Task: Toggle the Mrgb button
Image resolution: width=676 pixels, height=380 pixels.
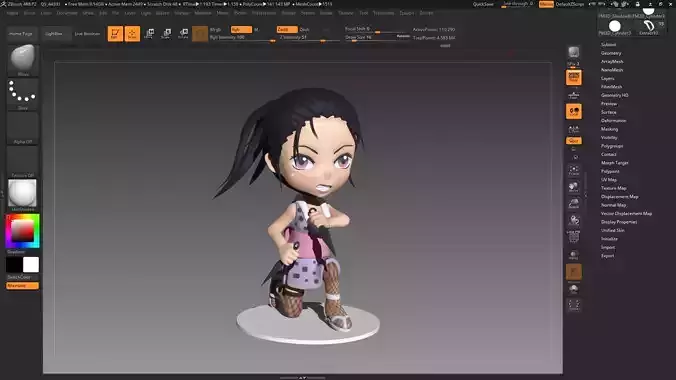Action: click(x=216, y=29)
